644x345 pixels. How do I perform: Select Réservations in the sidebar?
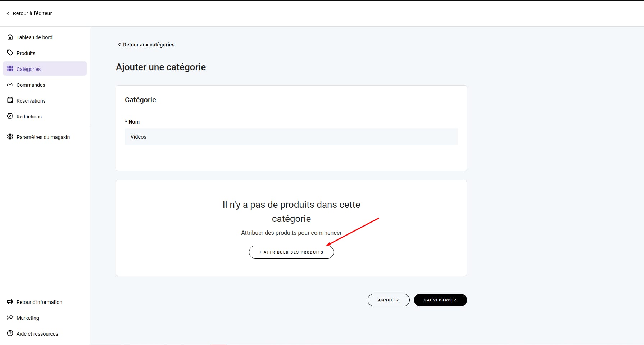point(31,101)
